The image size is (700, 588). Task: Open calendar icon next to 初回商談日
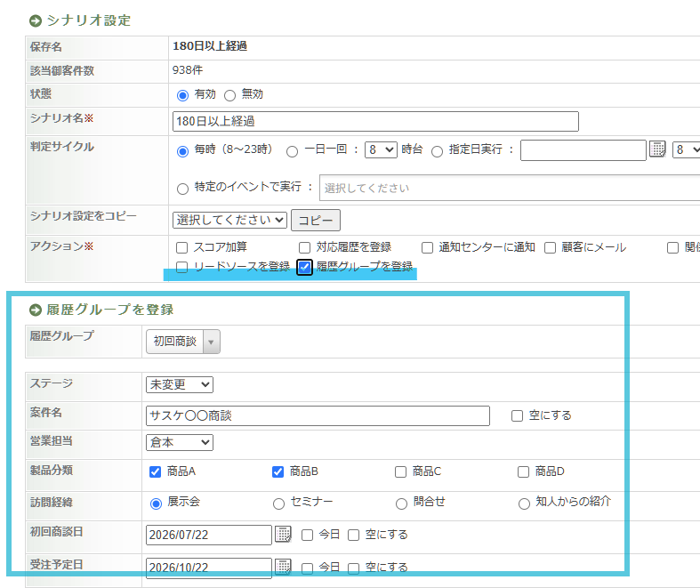point(283,534)
